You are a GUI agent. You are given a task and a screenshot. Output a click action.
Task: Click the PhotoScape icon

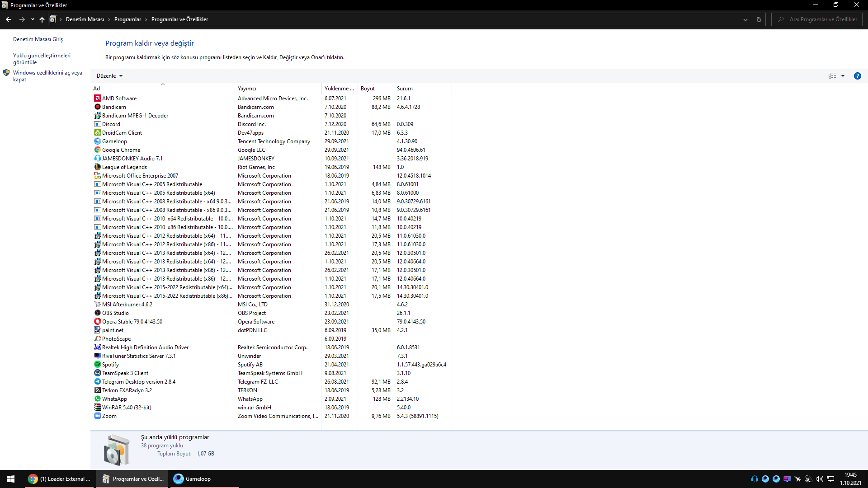(97, 338)
